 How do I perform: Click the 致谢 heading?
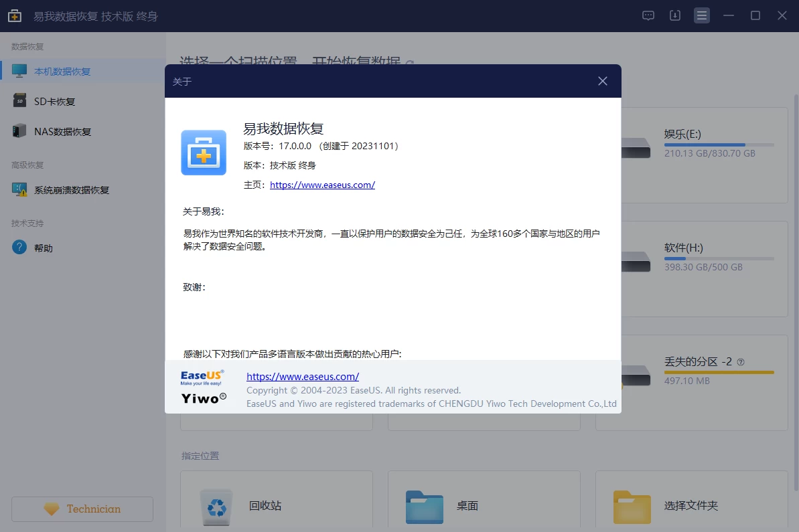tap(194, 287)
